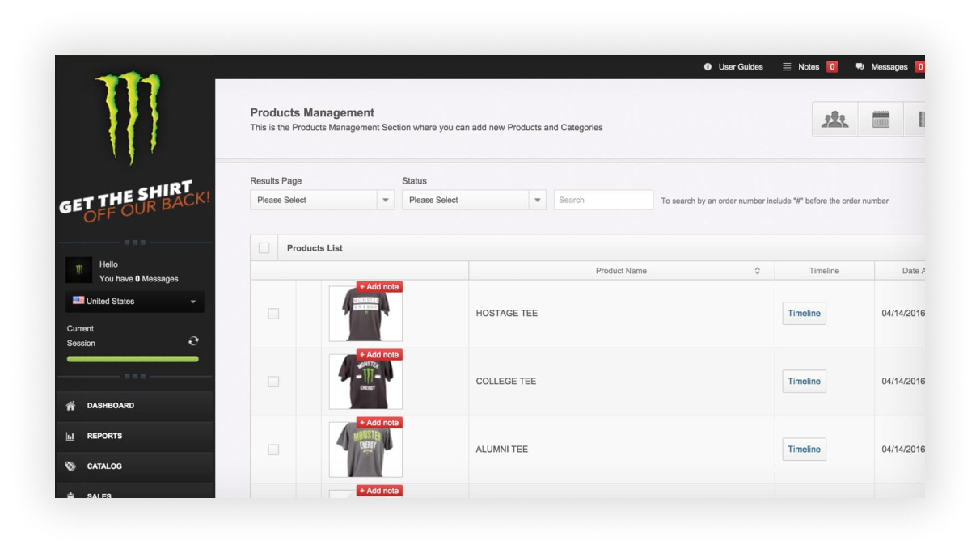This screenshot has height=553, width=980.
Task: Refresh the current session icon
Action: click(193, 341)
